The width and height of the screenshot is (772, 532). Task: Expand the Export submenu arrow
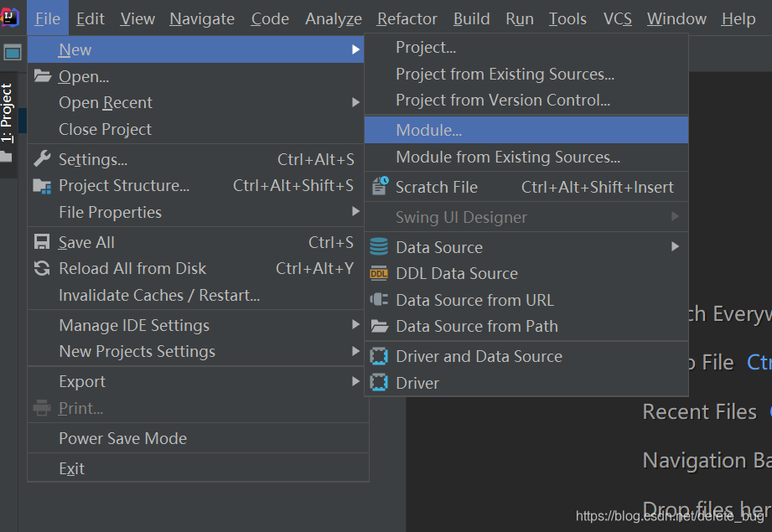click(x=356, y=382)
